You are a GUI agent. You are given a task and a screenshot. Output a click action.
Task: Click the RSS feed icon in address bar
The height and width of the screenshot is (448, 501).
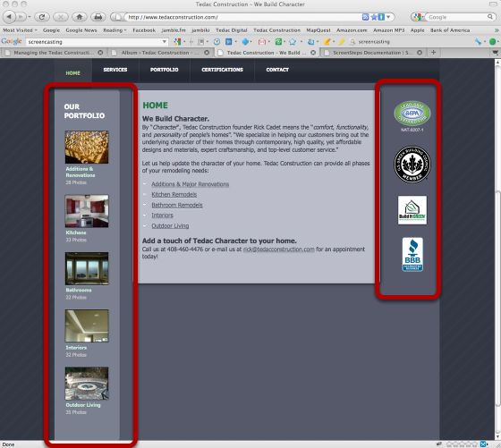click(x=365, y=17)
